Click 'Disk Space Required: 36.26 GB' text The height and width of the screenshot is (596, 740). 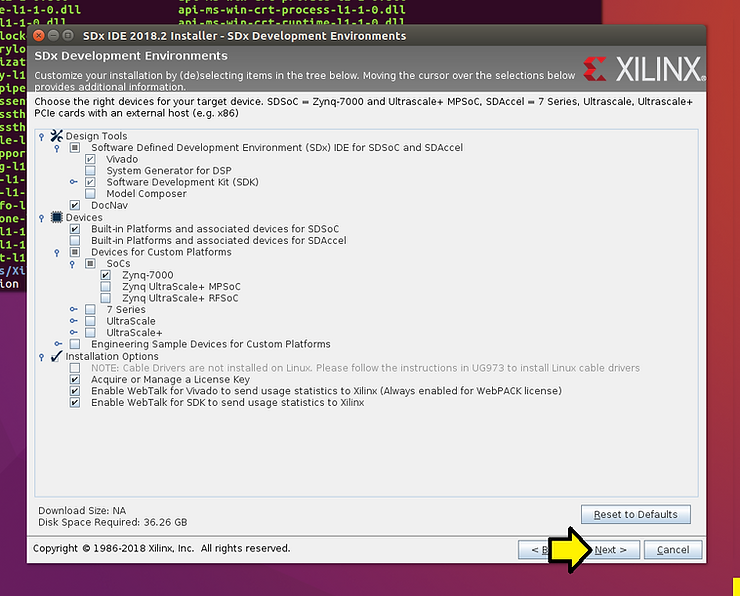click(x=113, y=522)
